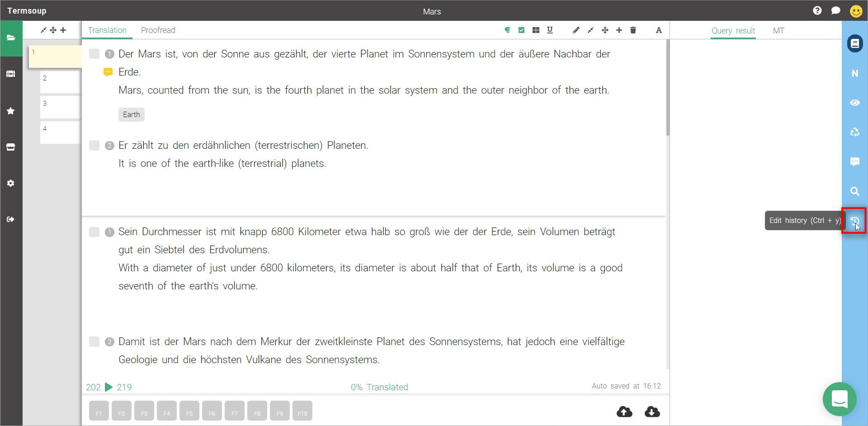
Task: Check box for 'Sein Durchmesser' segment
Action: [94, 232]
